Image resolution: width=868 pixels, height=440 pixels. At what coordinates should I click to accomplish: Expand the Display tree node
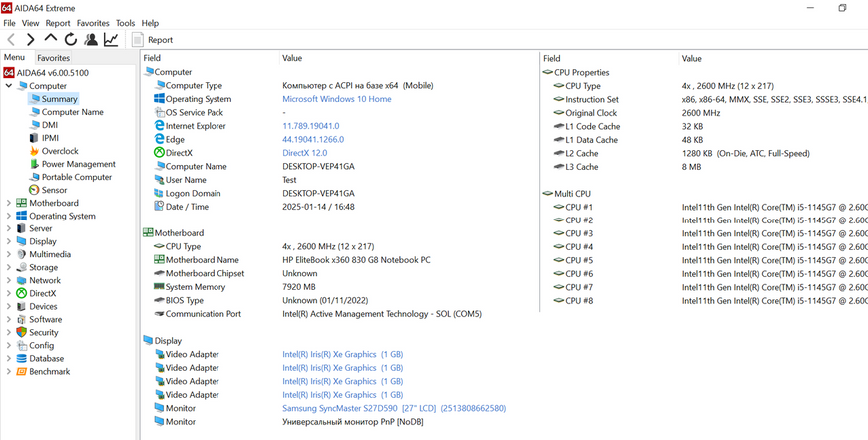click(x=9, y=241)
